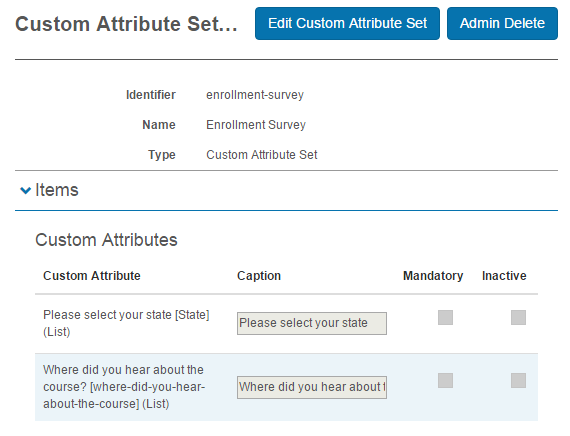Viewport: 570px width, 436px height.
Task: Click the Custom Attribute column header
Action: 92,276
